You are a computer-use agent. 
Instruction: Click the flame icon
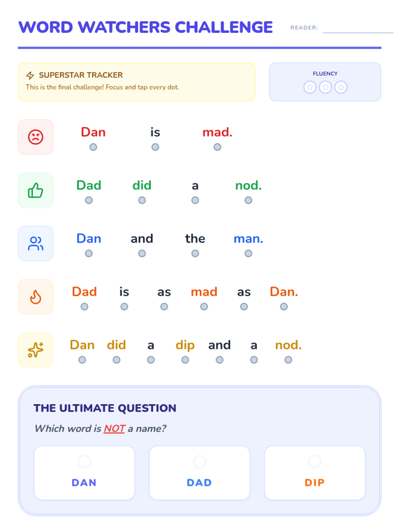tap(36, 297)
